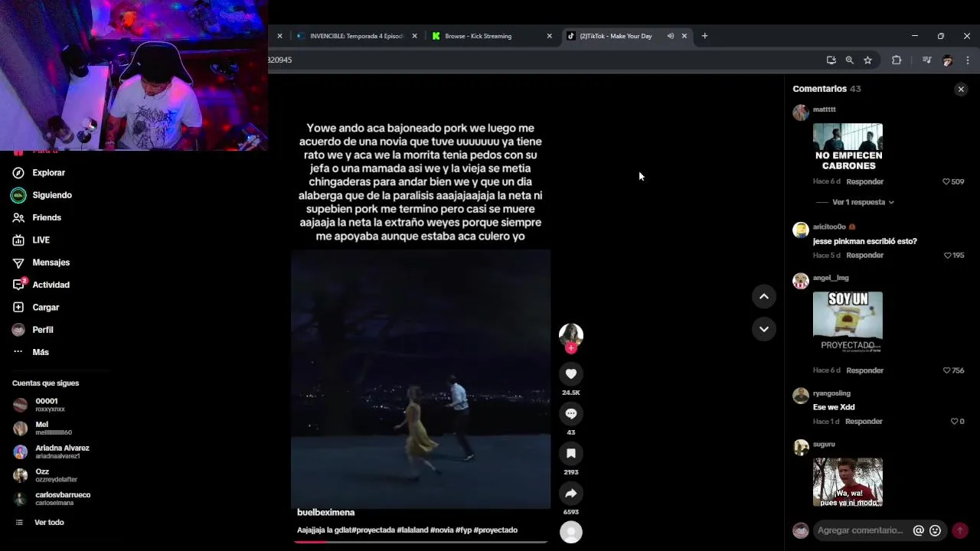Viewport: 980px width, 551px height.
Task: Open buelbeximena's profile link
Action: 326,513
